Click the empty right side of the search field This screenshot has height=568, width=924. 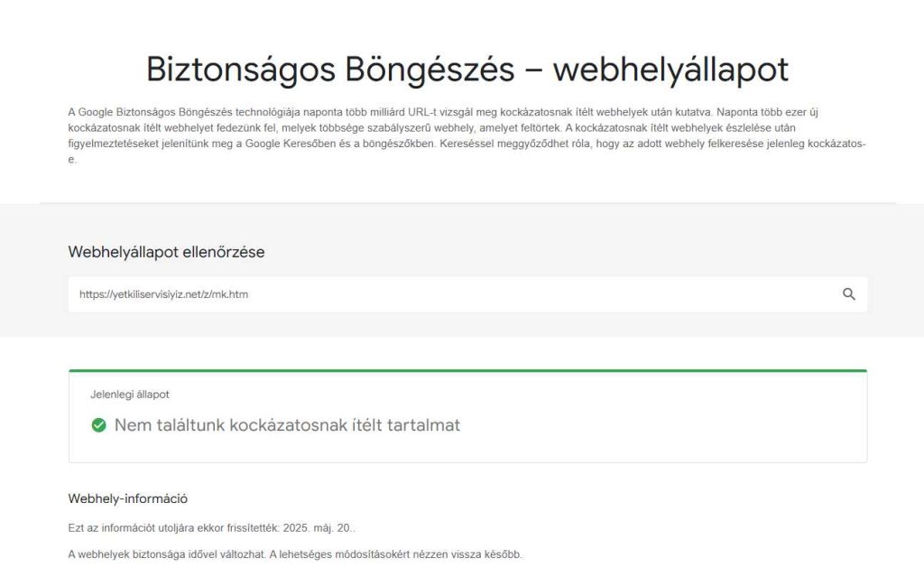pyautogui.click(x=632, y=294)
